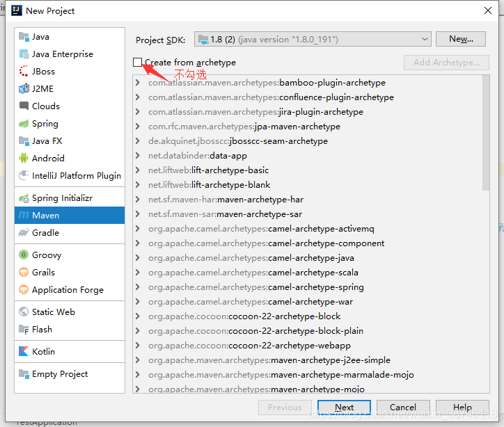Screen dimensions: 504x427
Task: Click the Application Forge icon
Action: (x=24, y=289)
